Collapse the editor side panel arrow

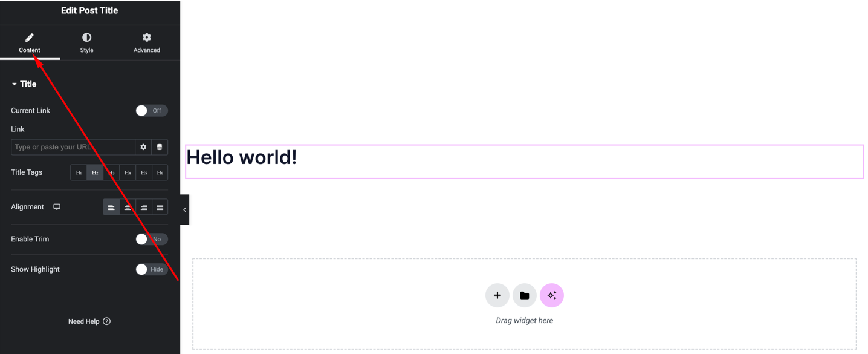(x=184, y=209)
